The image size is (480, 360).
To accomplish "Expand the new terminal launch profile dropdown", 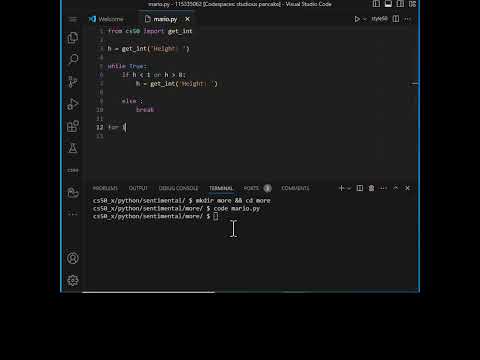I will click(x=349, y=189).
